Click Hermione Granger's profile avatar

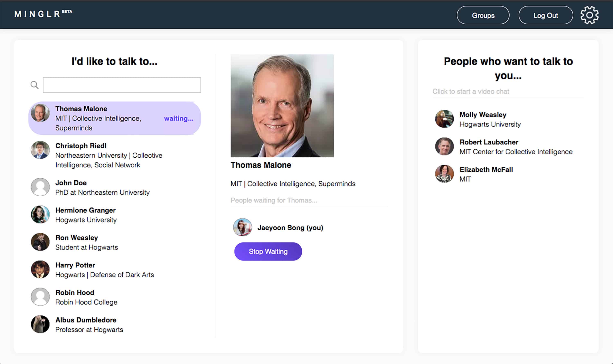pos(40,214)
